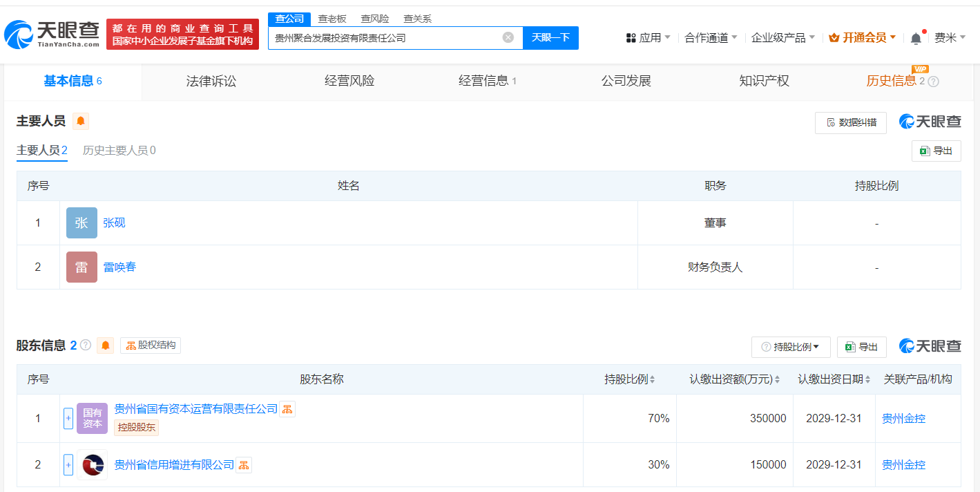Clear the search box with the X icon

(x=508, y=37)
